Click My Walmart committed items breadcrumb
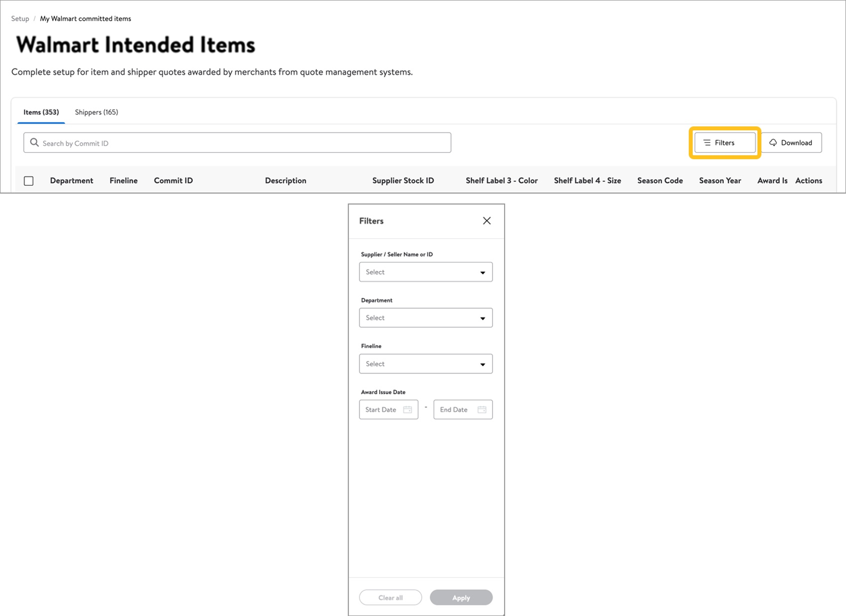 click(x=85, y=19)
